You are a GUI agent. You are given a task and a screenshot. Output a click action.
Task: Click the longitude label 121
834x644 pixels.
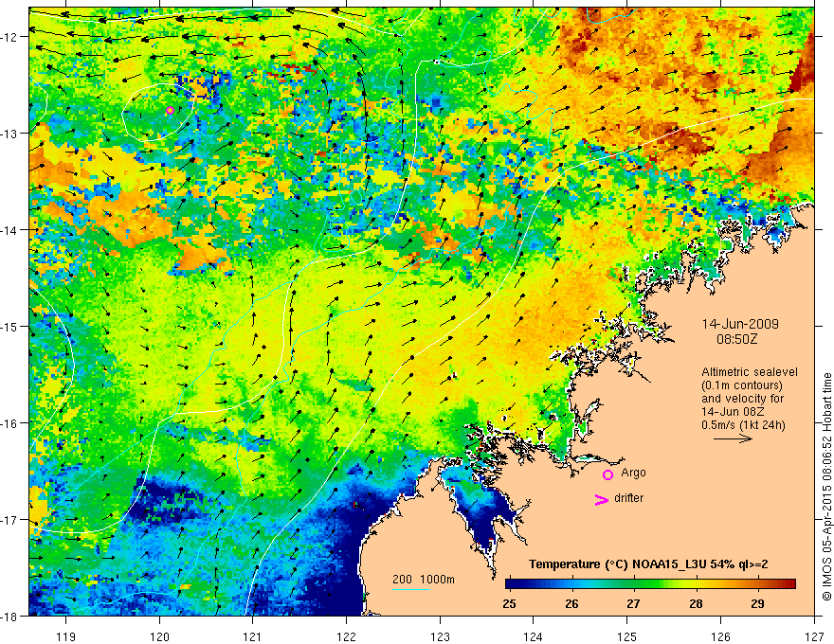click(253, 636)
